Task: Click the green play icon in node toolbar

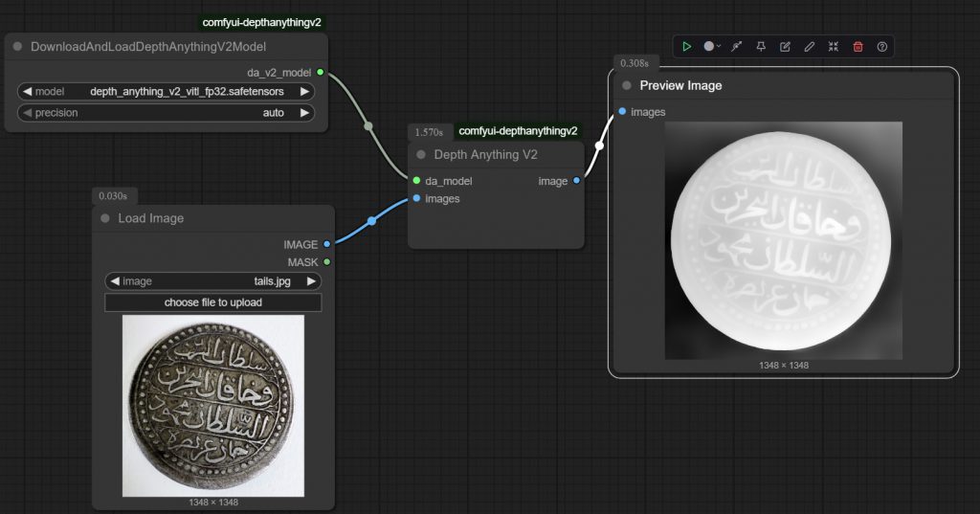Action: (687, 46)
